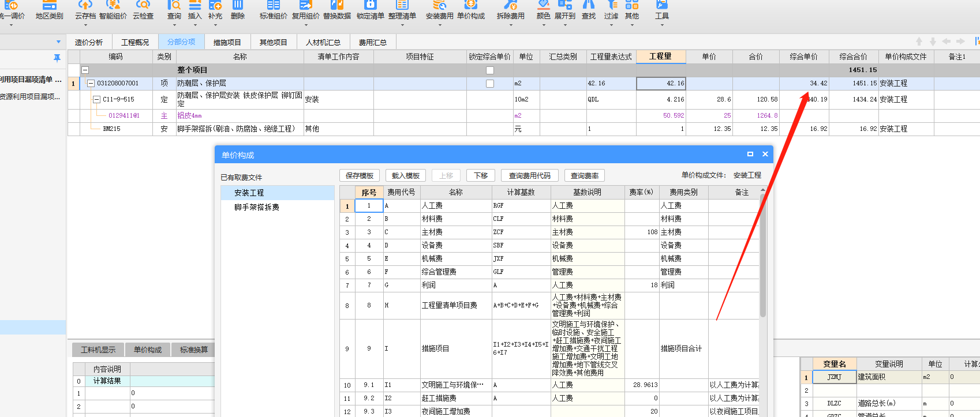Collapse the 整个项目 row
Screen dimensions: 980x417
(x=85, y=70)
